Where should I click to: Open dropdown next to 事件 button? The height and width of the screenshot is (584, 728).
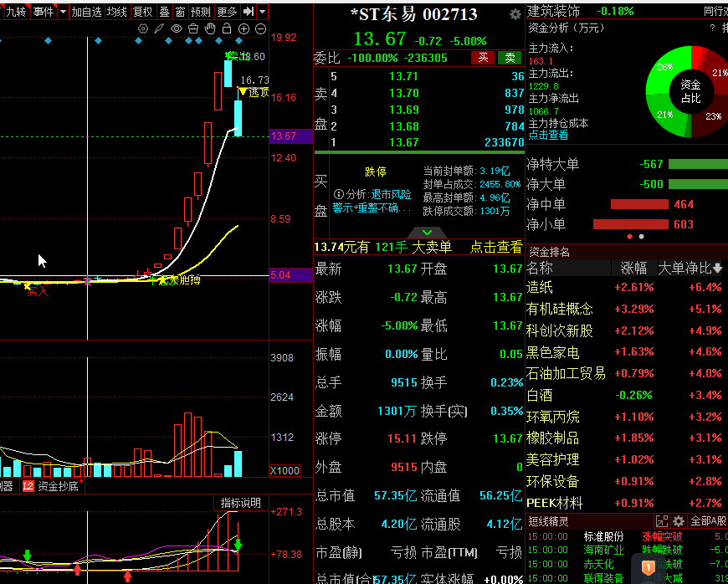click(x=63, y=12)
